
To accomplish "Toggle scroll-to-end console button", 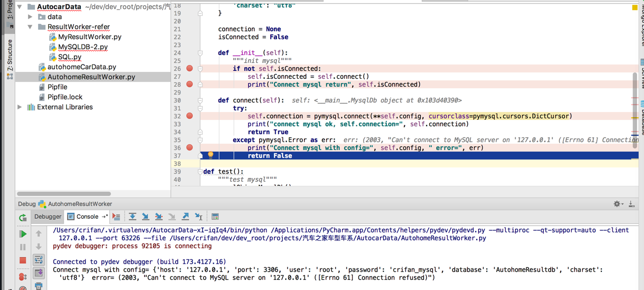I will 39,273.
